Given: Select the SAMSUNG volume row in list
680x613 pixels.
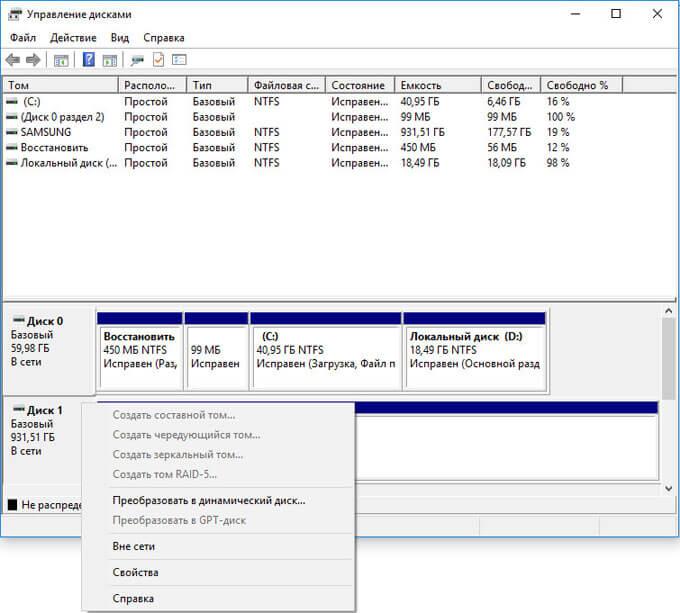Looking at the screenshot, I should click(x=40, y=132).
